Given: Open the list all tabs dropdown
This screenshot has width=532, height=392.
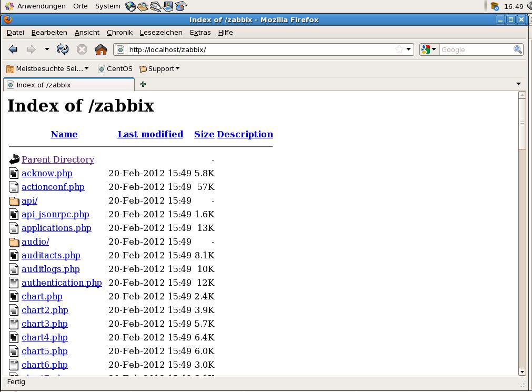Looking at the screenshot, I should coord(518,84).
